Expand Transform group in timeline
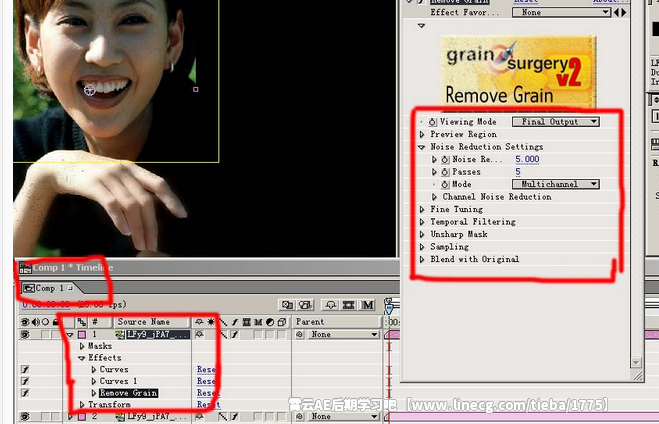The height and width of the screenshot is (424, 659). tap(82, 405)
